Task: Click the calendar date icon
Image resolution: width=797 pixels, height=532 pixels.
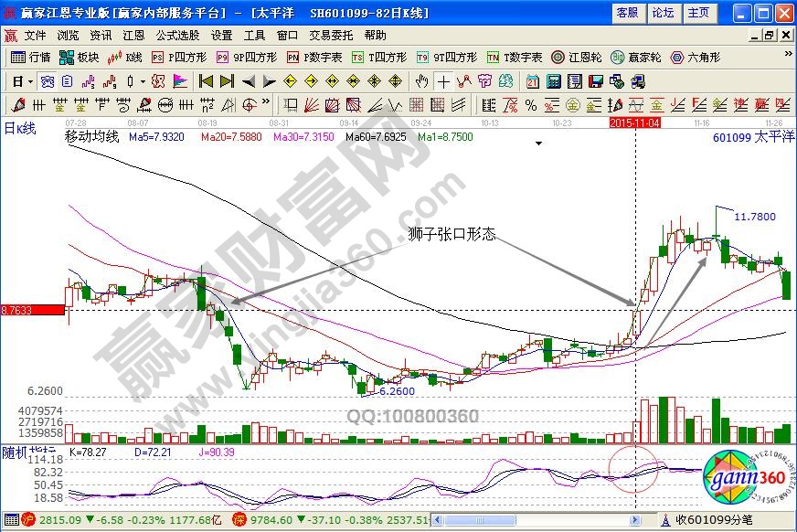Action: [x=532, y=80]
